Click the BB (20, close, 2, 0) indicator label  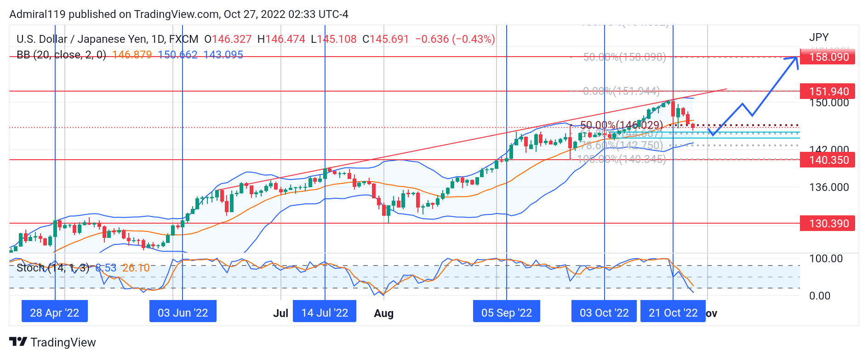tap(62, 55)
